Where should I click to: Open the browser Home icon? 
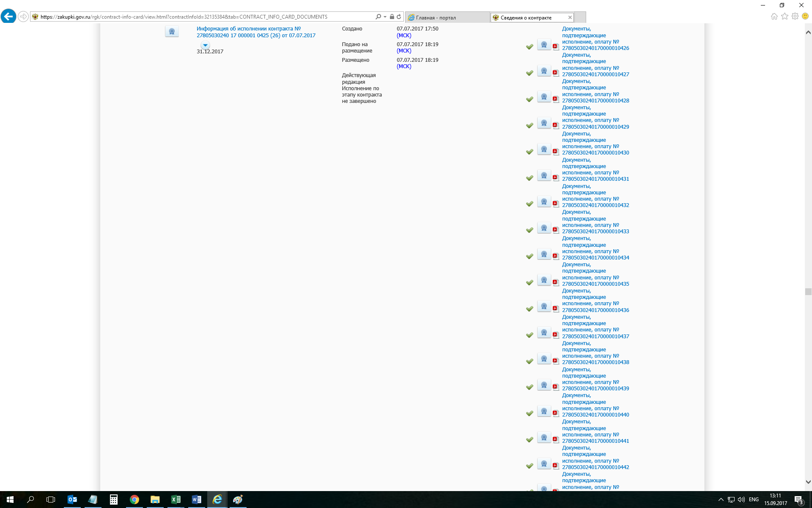774,16
